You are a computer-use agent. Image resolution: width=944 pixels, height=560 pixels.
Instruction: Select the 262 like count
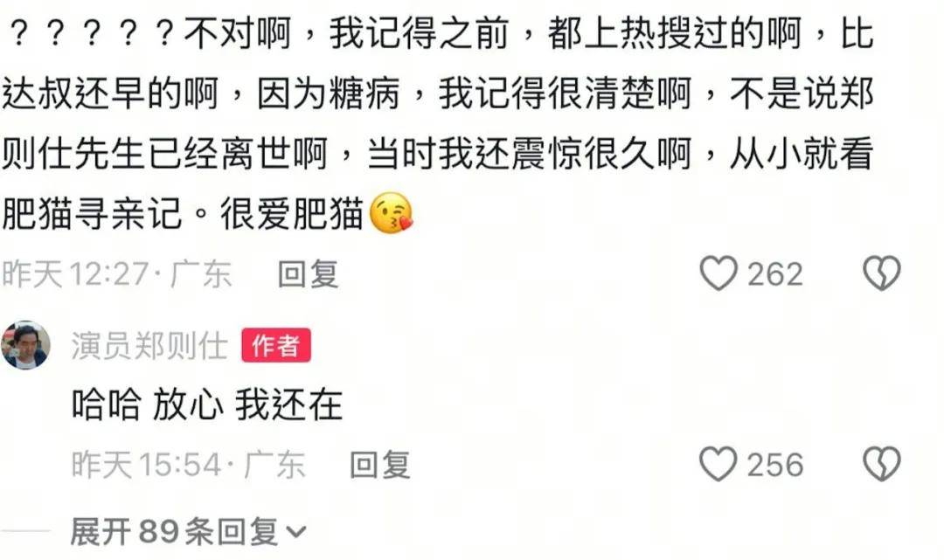click(x=774, y=274)
